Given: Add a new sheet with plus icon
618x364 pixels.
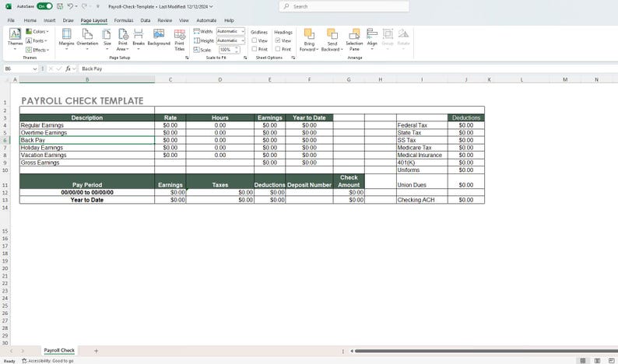Looking at the screenshot, I should click(96, 351).
